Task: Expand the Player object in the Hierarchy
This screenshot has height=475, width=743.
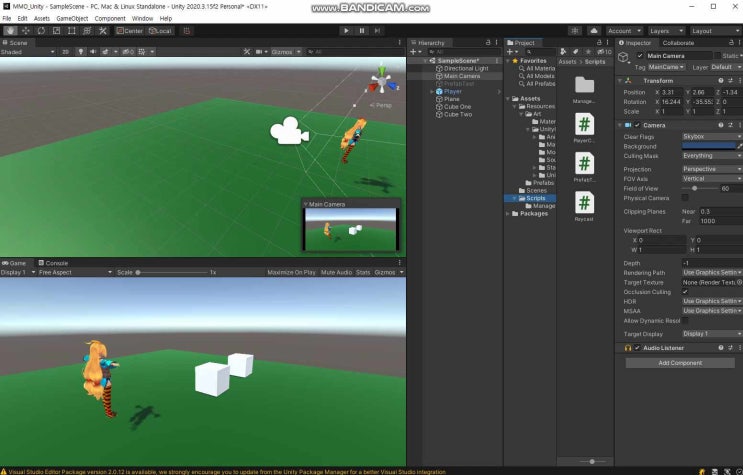Action: (432, 91)
